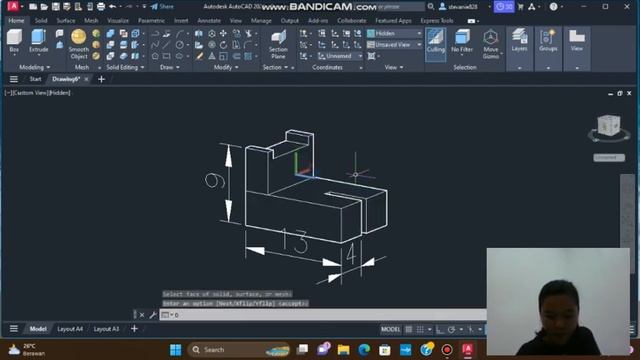The height and width of the screenshot is (360, 640).
Task: Open the Unsaved View dropdown
Action: (394, 45)
